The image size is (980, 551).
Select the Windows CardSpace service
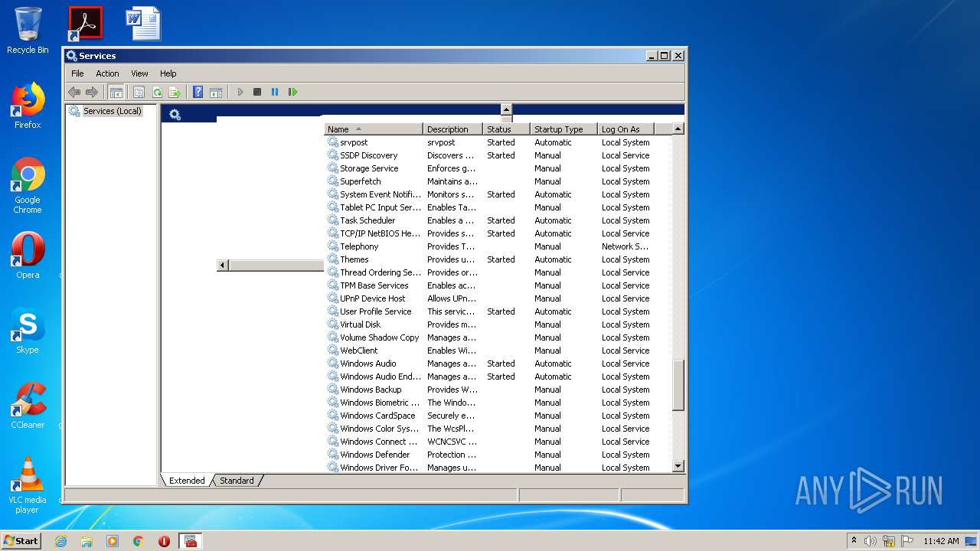(x=498, y=416)
